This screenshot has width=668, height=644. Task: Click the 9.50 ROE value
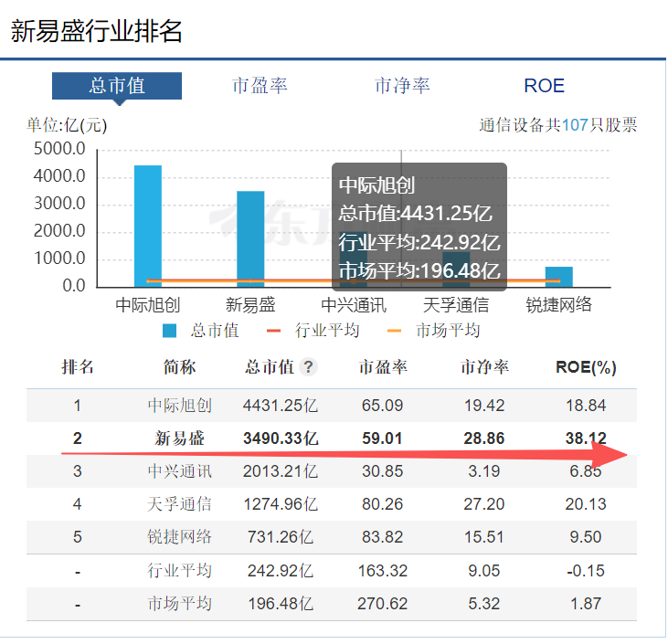pyautogui.click(x=586, y=537)
